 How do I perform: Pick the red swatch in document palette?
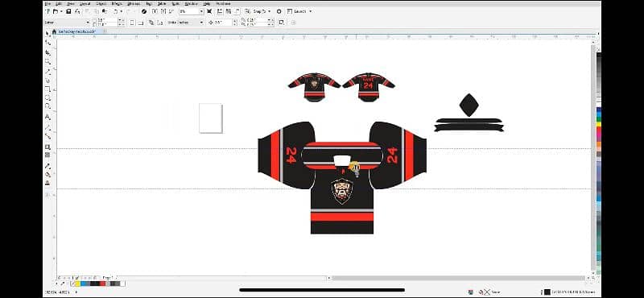[102, 284]
